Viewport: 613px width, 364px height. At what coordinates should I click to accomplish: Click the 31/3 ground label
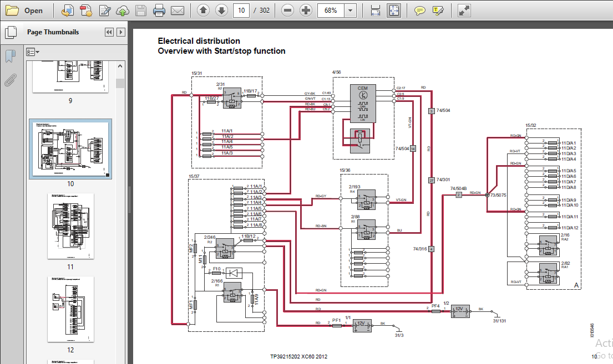coord(399,335)
